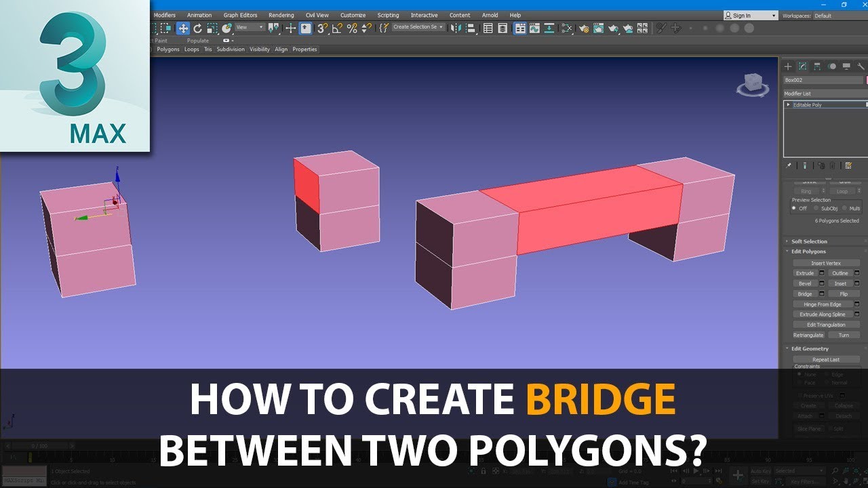Select the Scale transform tool
Screen dimensions: 868x488
[x=212, y=28]
